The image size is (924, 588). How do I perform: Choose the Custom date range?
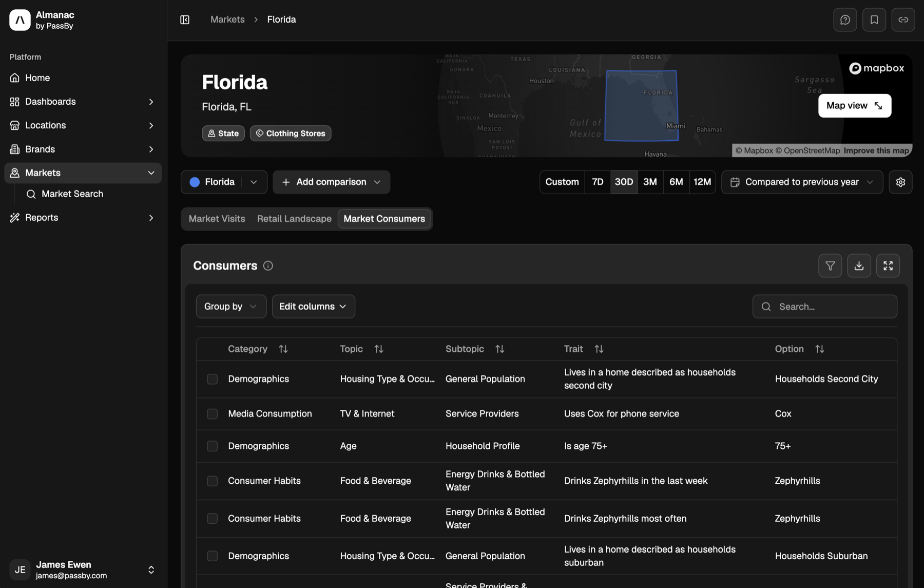pos(562,182)
